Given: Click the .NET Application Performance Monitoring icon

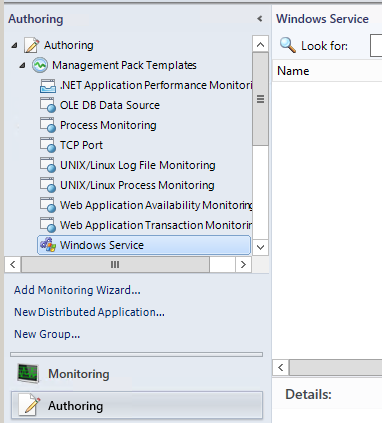Looking at the screenshot, I should pyautogui.click(x=48, y=85).
